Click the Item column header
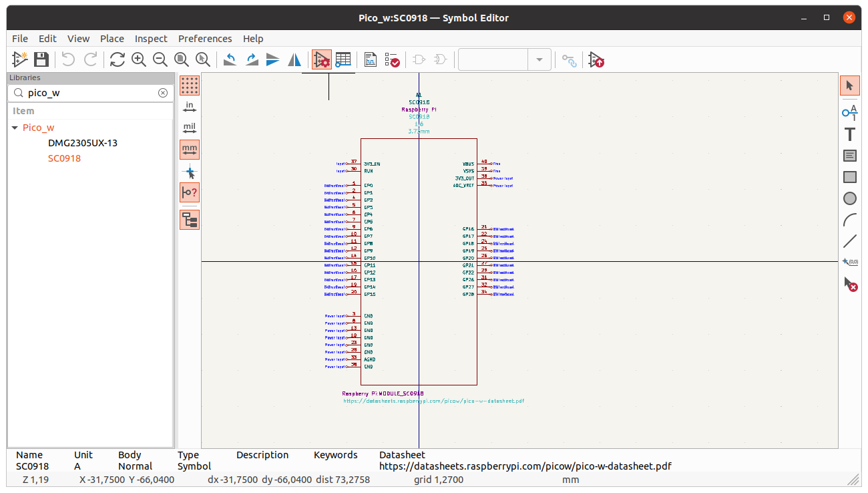 coord(91,111)
